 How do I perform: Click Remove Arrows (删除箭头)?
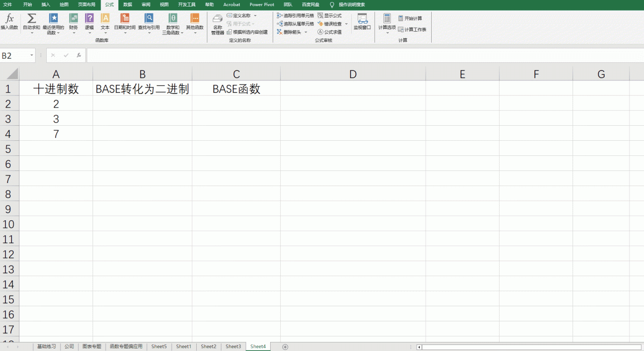289,32
